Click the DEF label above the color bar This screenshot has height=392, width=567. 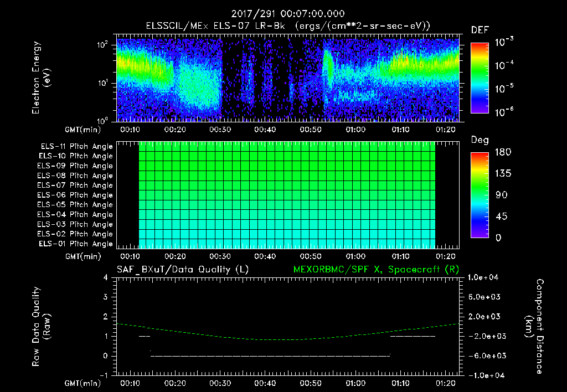click(x=480, y=30)
